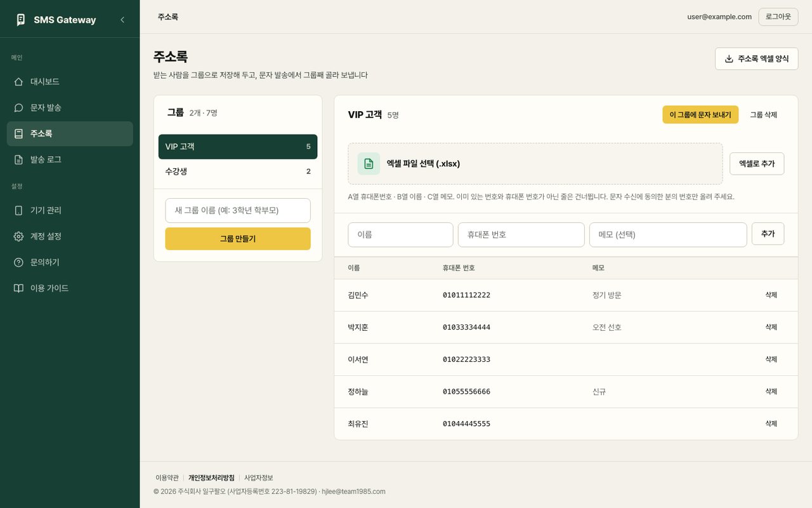Click the 발송 로그 document icon

pos(18,159)
